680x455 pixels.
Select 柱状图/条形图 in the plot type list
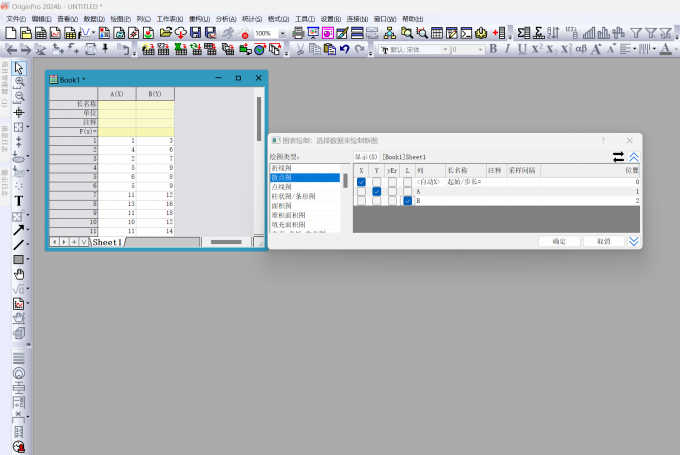click(304, 196)
